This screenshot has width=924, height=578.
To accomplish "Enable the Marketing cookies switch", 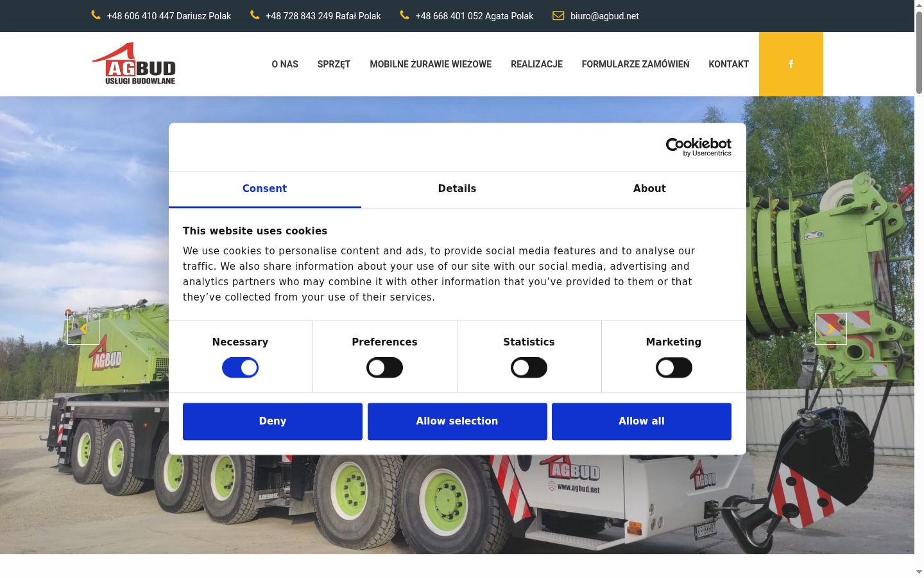I will coord(674,368).
